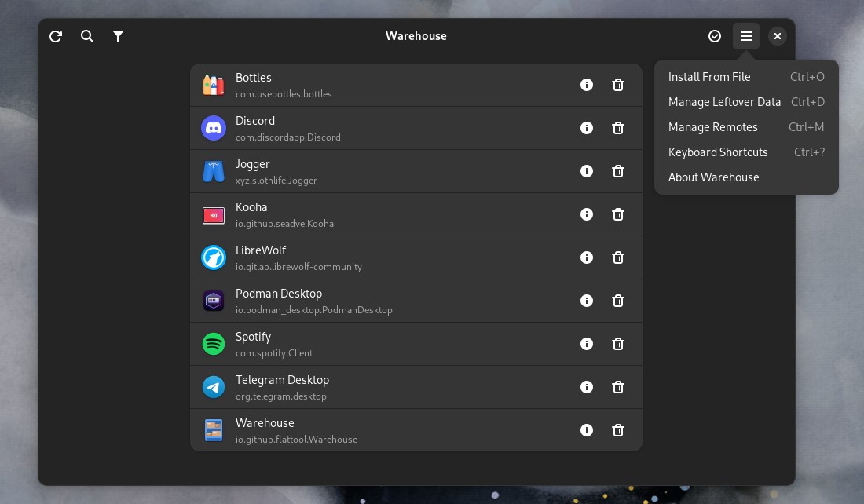The width and height of the screenshot is (864, 504).
Task: Click the Telegram Desktop app icon
Action: [x=213, y=387]
